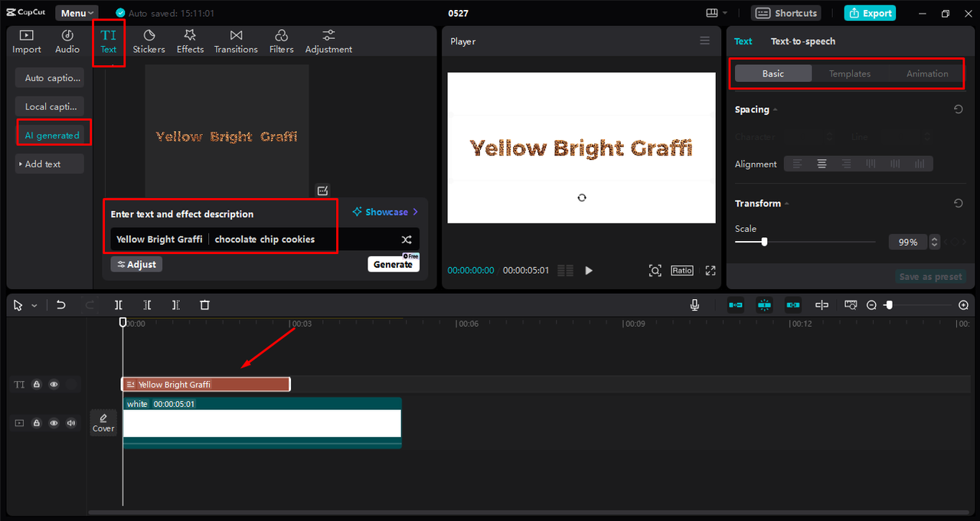The height and width of the screenshot is (521, 980).
Task: Click the Export button
Action: 870,13
